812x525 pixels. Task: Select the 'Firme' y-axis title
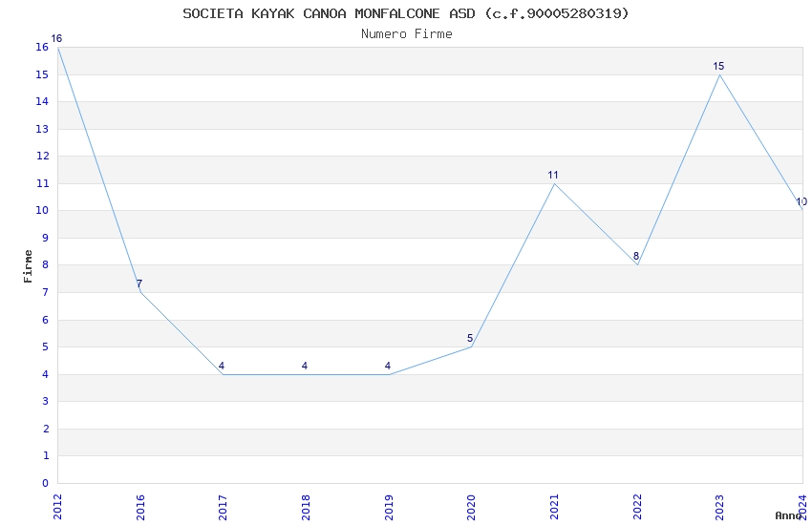pos(28,266)
